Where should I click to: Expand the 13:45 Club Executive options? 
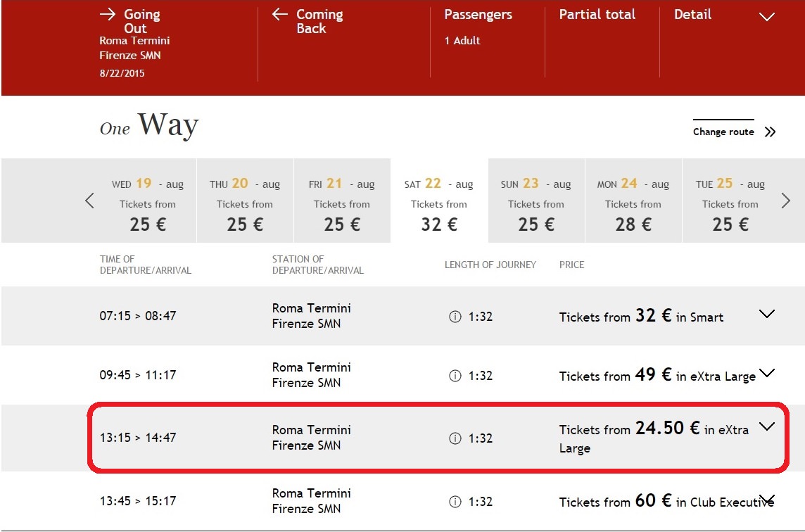click(766, 499)
